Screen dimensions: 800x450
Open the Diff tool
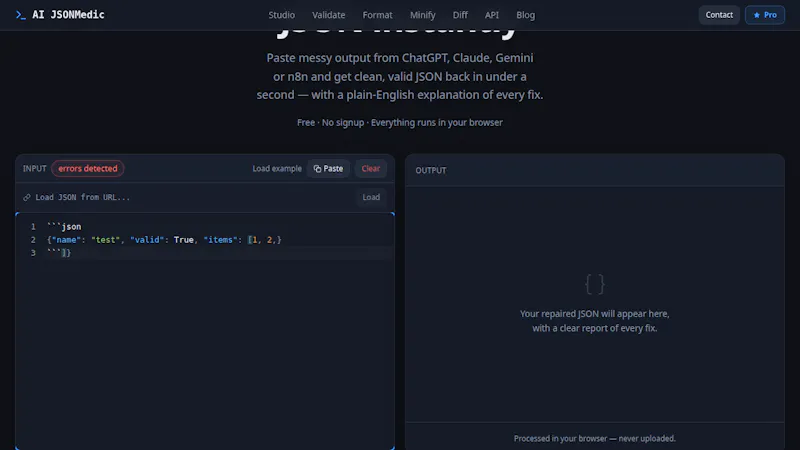[x=460, y=15]
